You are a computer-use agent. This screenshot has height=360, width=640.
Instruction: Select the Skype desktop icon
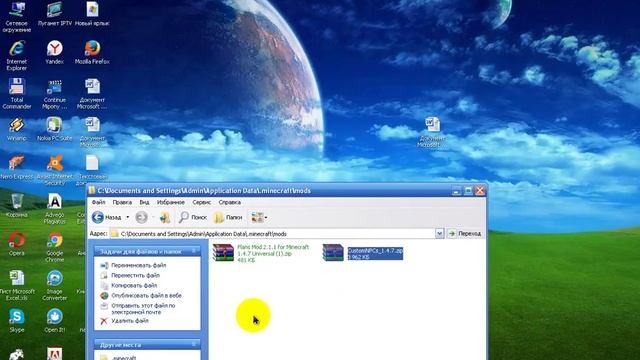pos(17,320)
